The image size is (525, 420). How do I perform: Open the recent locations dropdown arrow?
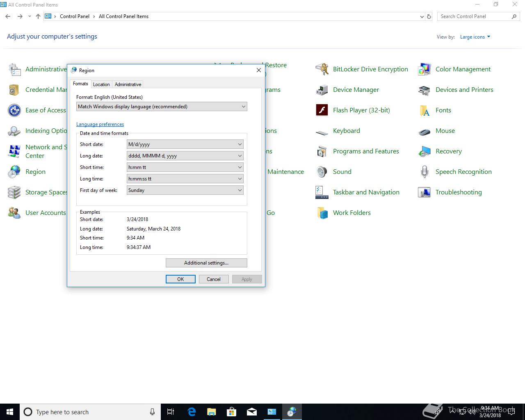(30, 16)
